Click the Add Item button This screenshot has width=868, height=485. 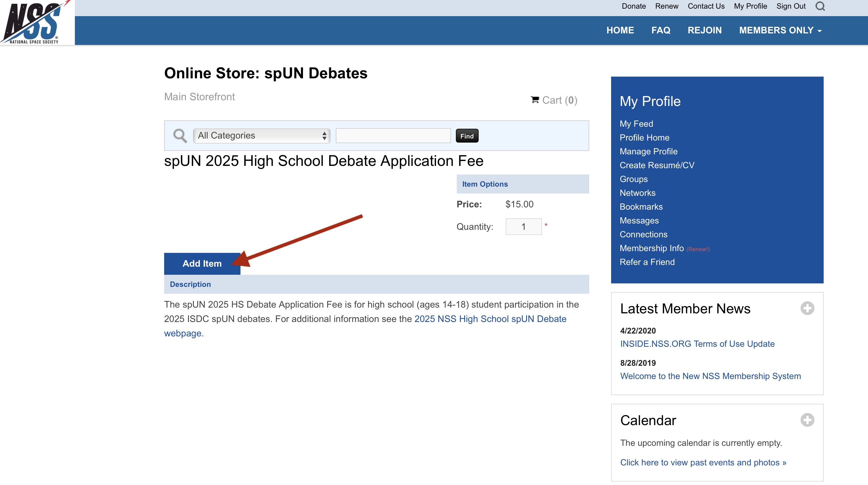click(x=202, y=263)
